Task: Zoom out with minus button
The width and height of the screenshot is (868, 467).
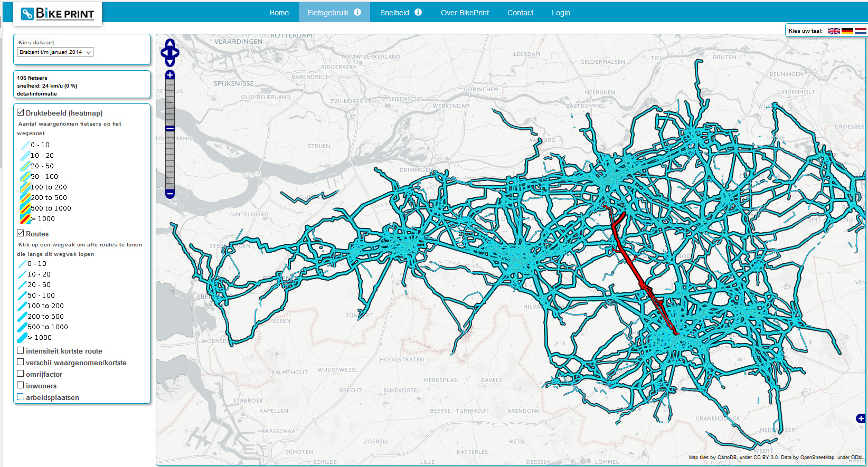Action: pyautogui.click(x=170, y=194)
